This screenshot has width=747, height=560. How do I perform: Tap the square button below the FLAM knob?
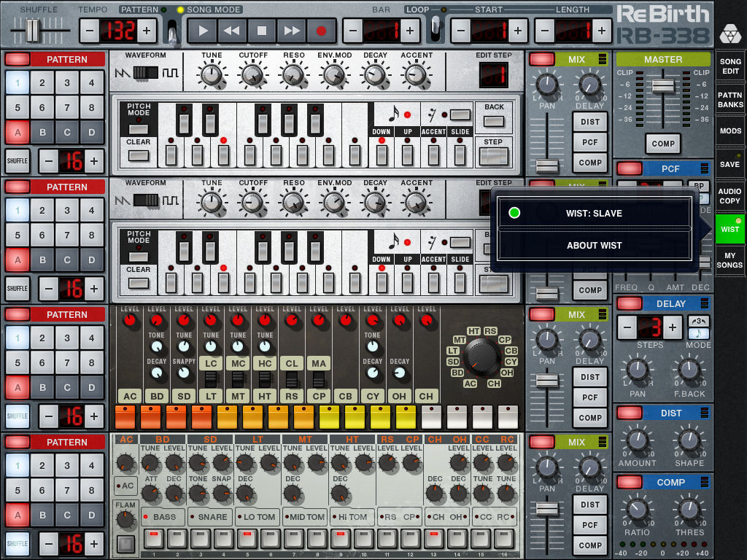pos(125,543)
